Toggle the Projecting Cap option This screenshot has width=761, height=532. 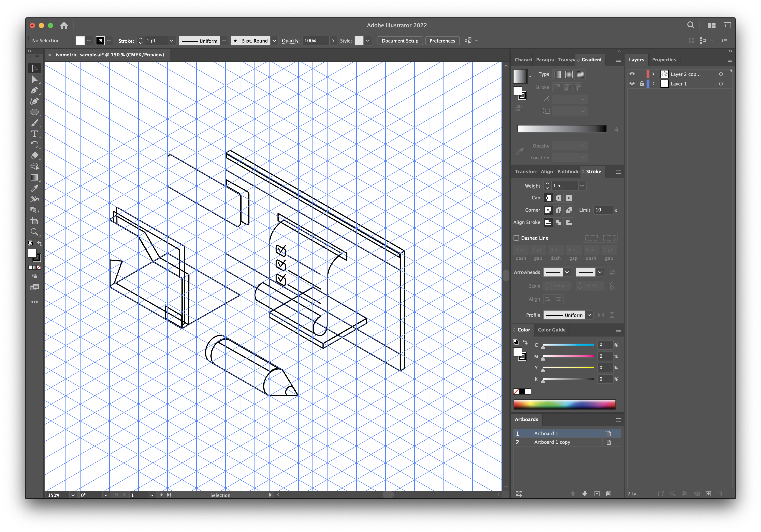tap(569, 198)
